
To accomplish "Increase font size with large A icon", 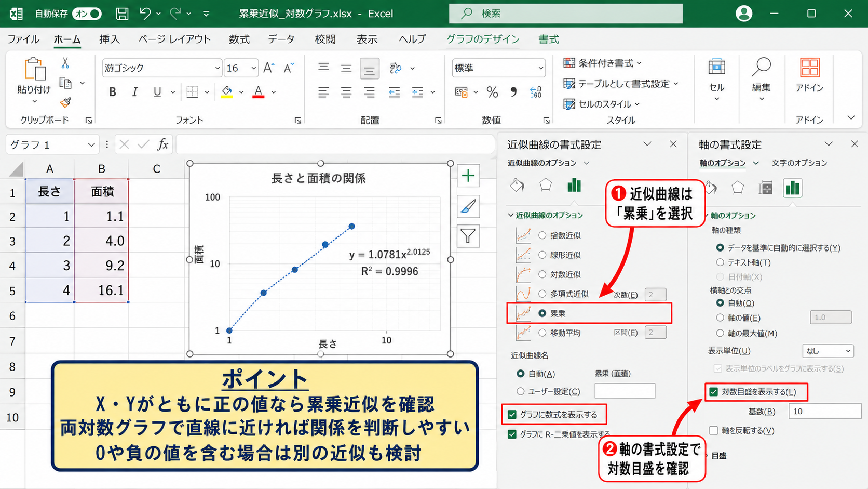I will tap(268, 68).
